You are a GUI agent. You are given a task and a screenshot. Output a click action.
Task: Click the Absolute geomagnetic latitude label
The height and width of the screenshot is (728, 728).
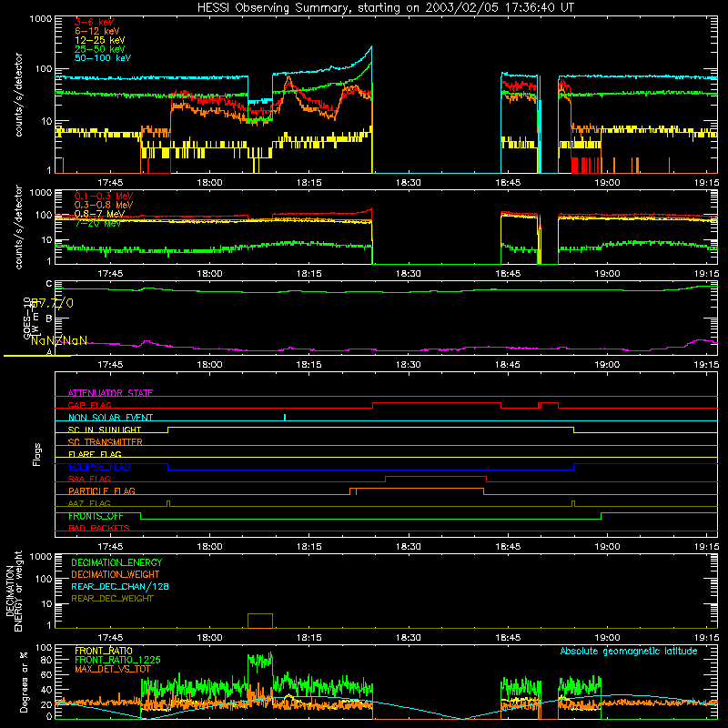pos(629,651)
